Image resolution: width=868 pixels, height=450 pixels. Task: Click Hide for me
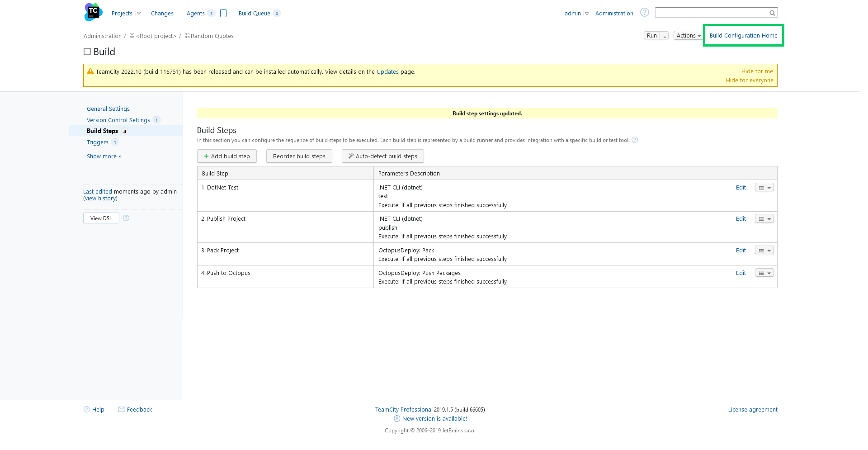pos(757,71)
